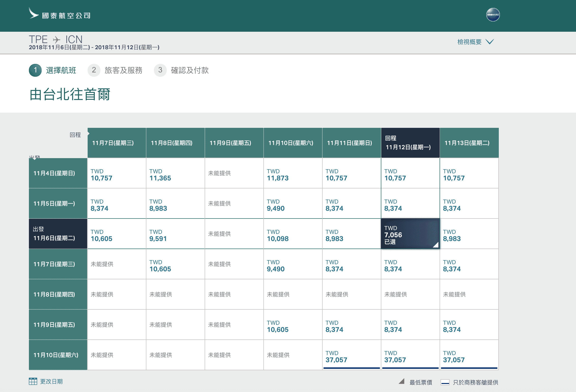Choose Nov 7 departure, Nov 13 return fare 8,374
The height and width of the screenshot is (392, 576).
469,264
